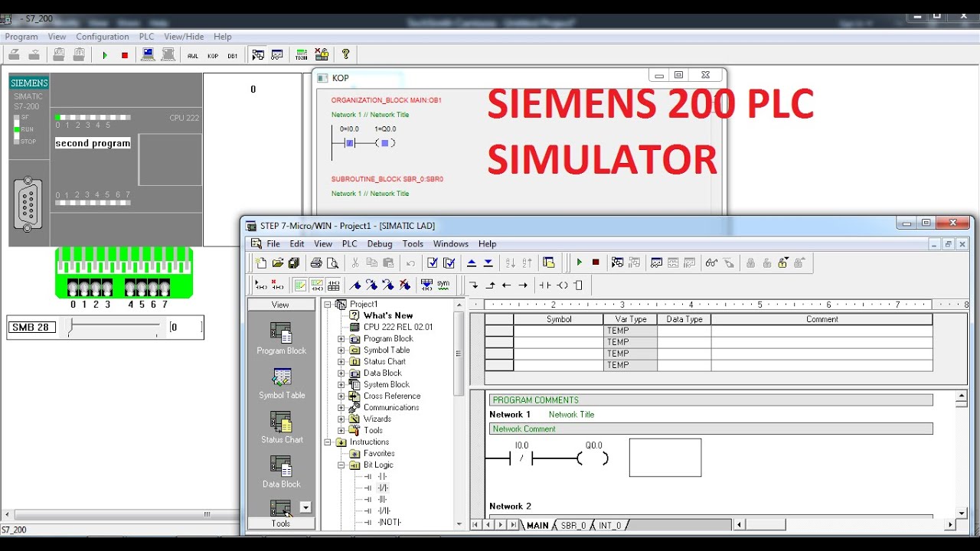The height and width of the screenshot is (551, 980).
Task: Click Open Project folder icon in STEP 7
Action: [278, 263]
